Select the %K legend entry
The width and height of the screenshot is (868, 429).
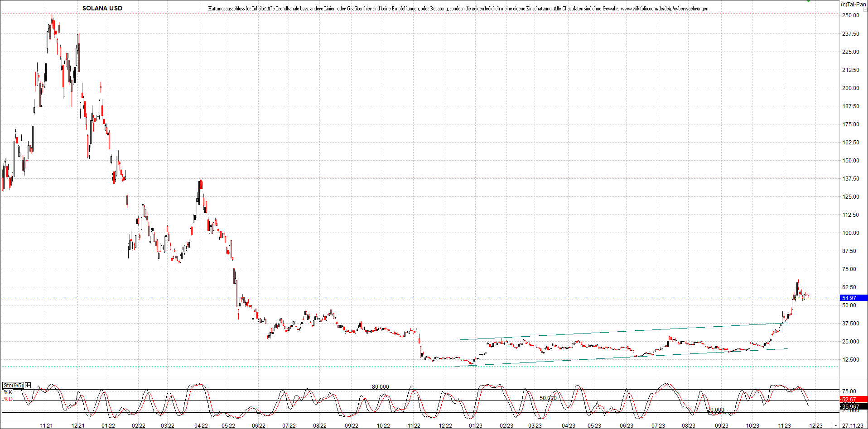coord(8,392)
